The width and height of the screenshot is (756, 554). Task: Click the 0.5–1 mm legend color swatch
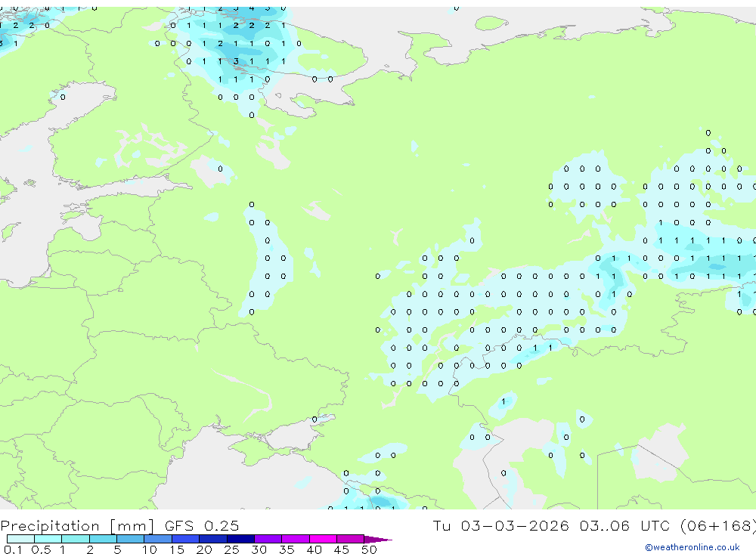[48, 539]
